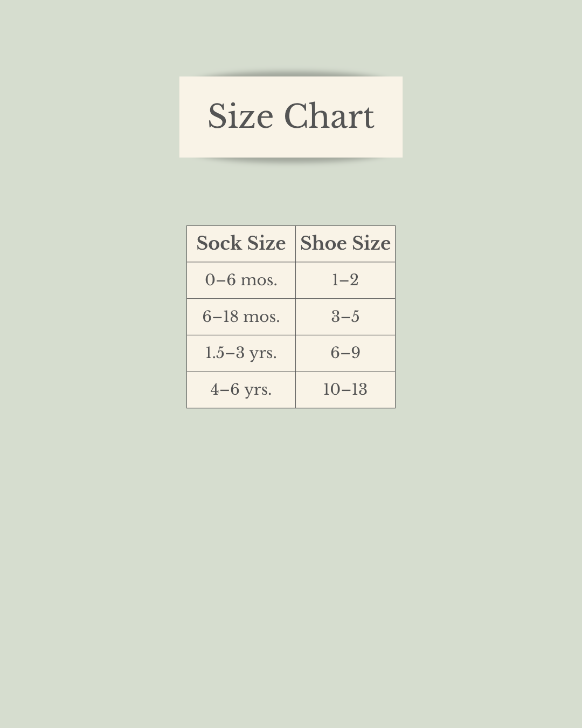Select the 6–9 shoe size cell
This screenshot has width=582, height=728.
pos(345,353)
